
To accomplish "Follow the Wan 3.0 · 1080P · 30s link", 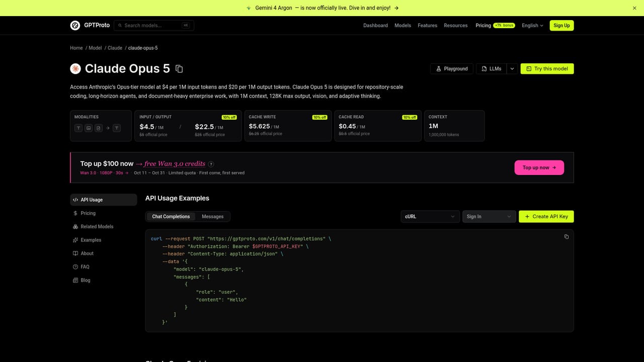I will 105,173.
